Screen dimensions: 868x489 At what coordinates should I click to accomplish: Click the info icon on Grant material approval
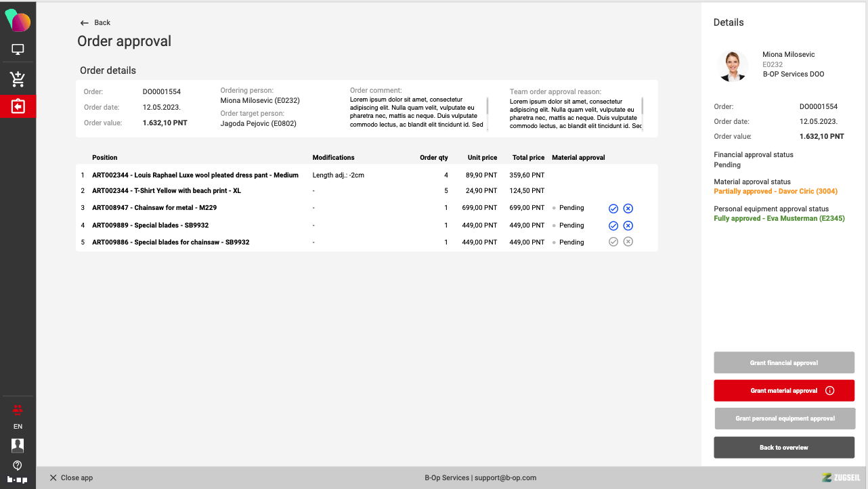pyautogui.click(x=829, y=391)
